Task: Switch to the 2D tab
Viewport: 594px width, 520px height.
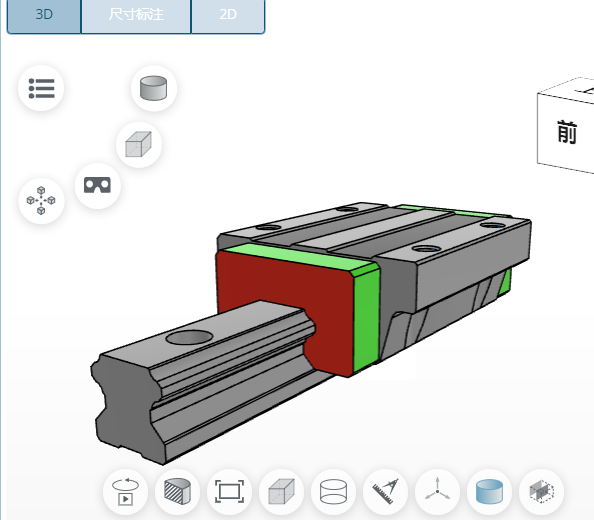Action: [228, 15]
